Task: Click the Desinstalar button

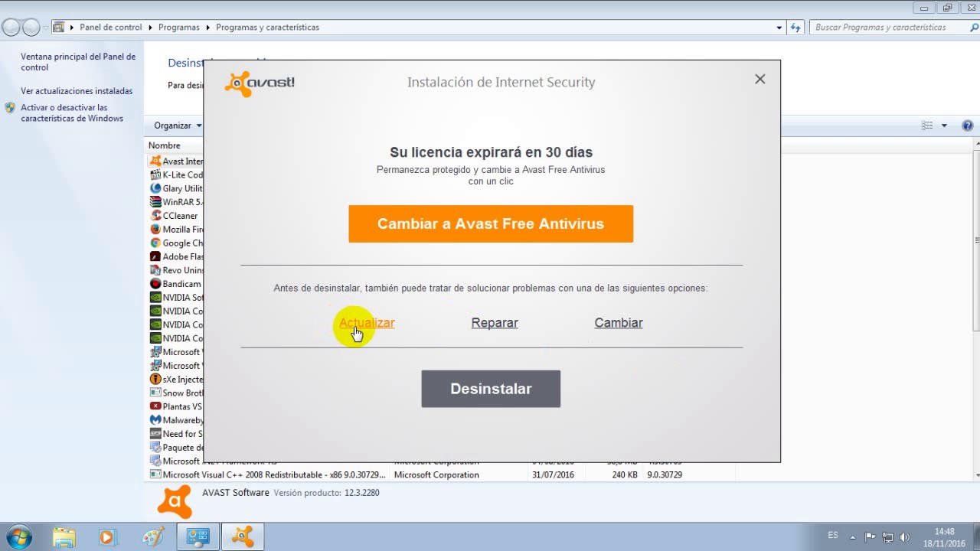Action: (491, 389)
